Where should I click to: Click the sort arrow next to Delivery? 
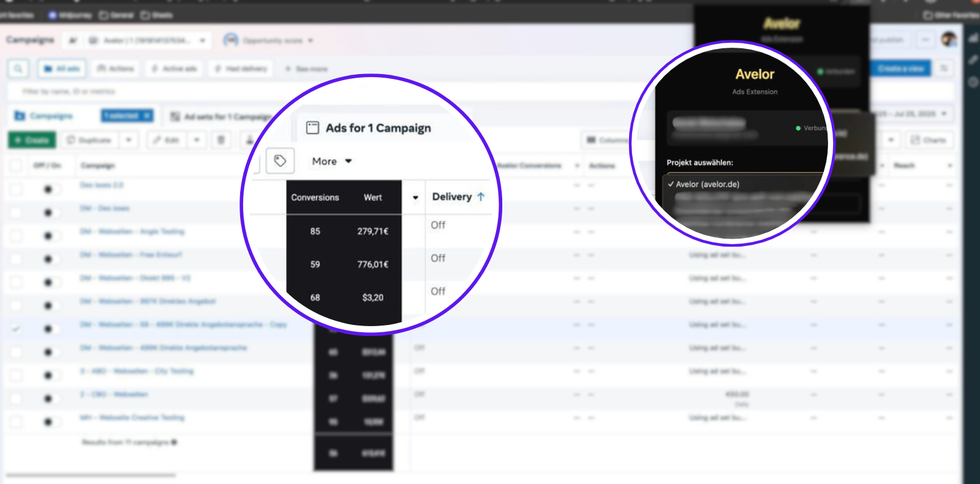pos(481,197)
